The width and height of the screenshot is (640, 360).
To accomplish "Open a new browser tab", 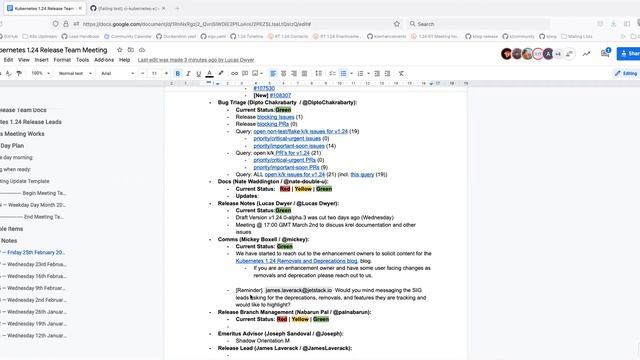I will 177,8.
